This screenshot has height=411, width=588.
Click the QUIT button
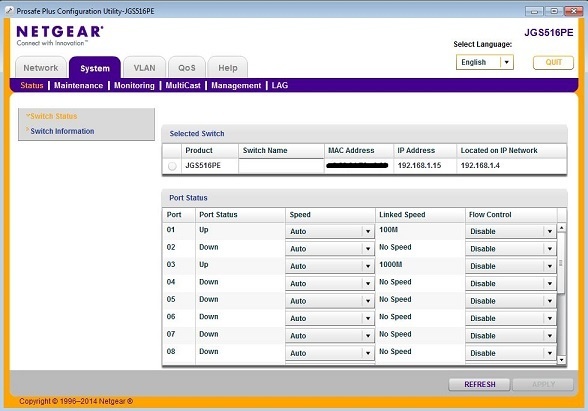553,62
